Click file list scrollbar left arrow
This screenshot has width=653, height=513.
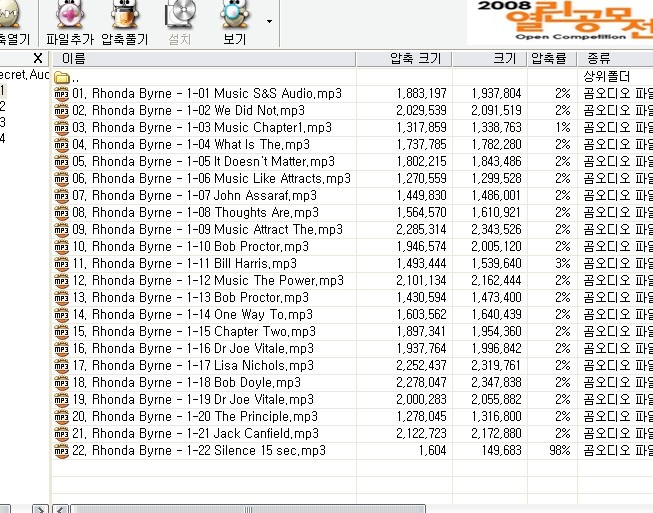pos(61,509)
